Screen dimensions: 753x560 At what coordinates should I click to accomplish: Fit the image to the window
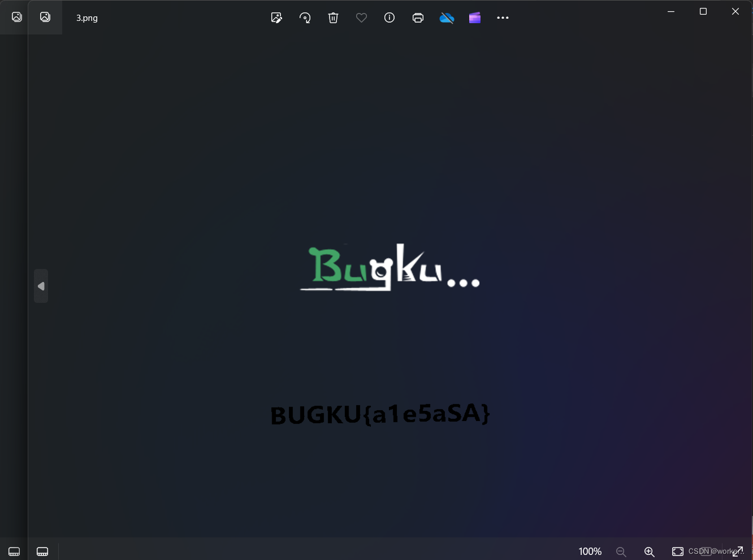click(x=677, y=552)
